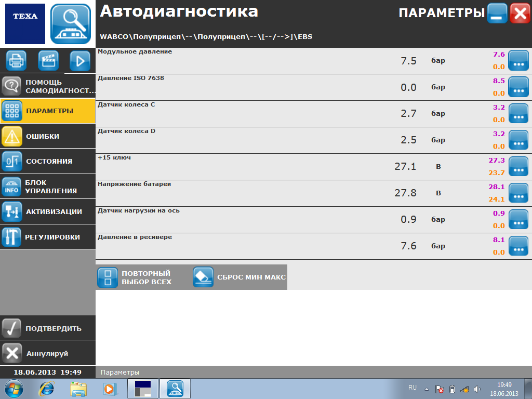Click the 28.1 max battery voltage value
Viewport: 532px width, 399px height.
(x=497, y=187)
